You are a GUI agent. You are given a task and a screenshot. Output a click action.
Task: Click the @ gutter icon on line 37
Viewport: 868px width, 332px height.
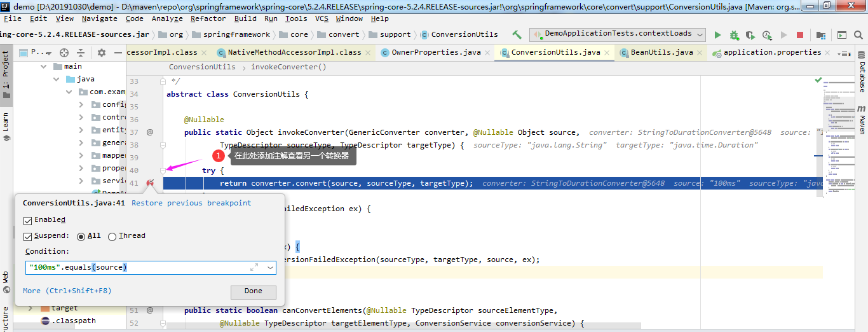pos(150,132)
